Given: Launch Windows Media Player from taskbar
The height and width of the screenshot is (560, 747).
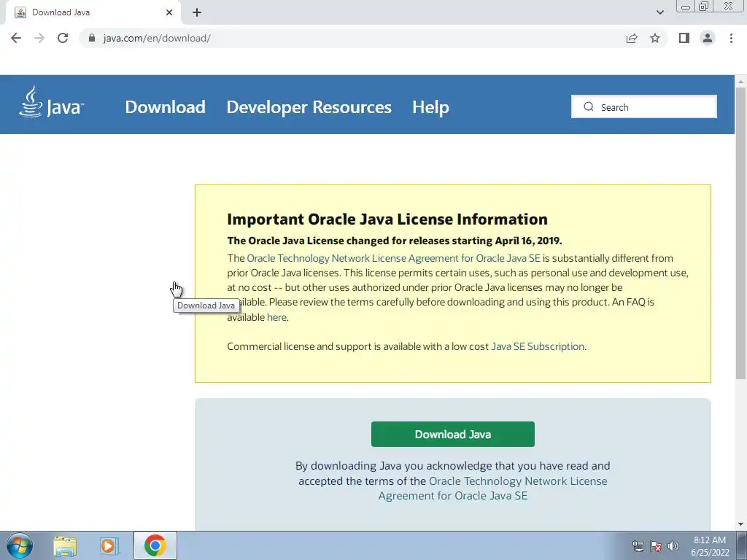Looking at the screenshot, I should click(x=109, y=545).
